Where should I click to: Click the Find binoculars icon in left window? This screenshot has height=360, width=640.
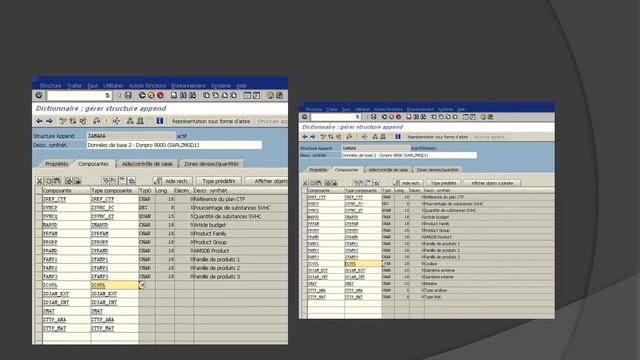(183, 95)
